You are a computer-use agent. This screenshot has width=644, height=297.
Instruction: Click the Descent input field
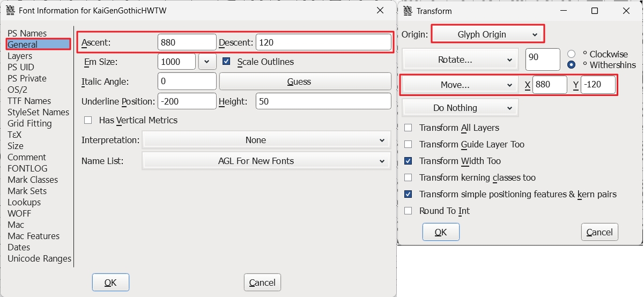click(x=323, y=42)
